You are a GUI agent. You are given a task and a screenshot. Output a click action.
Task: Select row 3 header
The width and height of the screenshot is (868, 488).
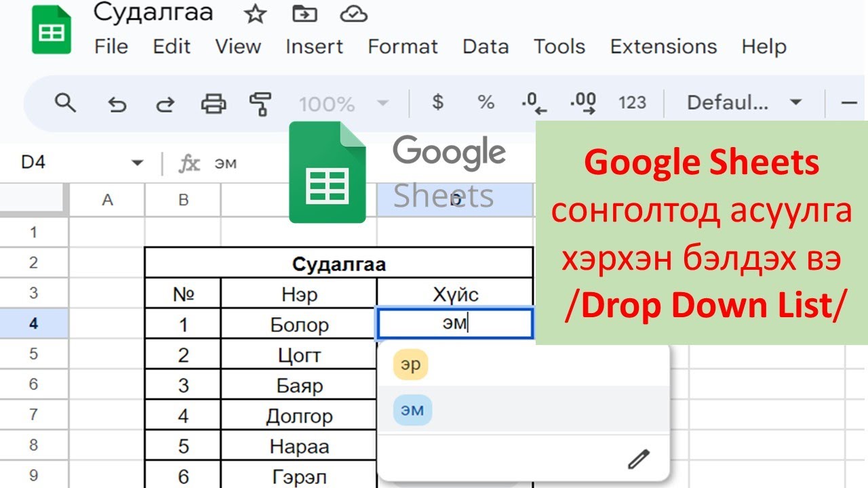coord(34,293)
